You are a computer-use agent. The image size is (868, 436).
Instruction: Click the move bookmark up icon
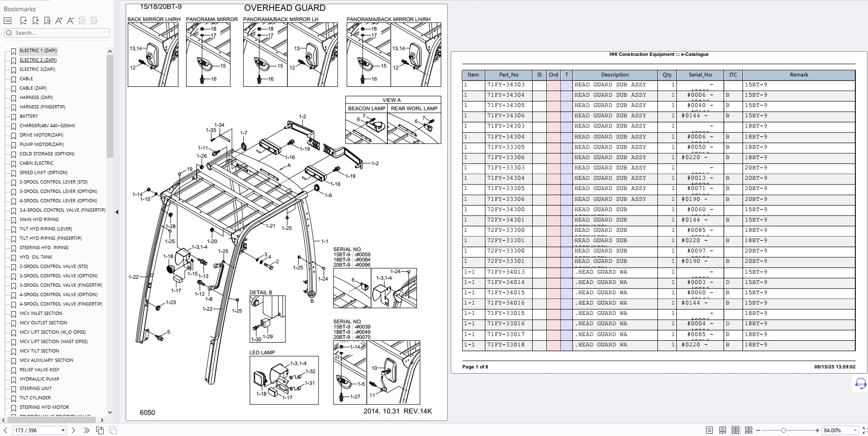coord(82,21)
